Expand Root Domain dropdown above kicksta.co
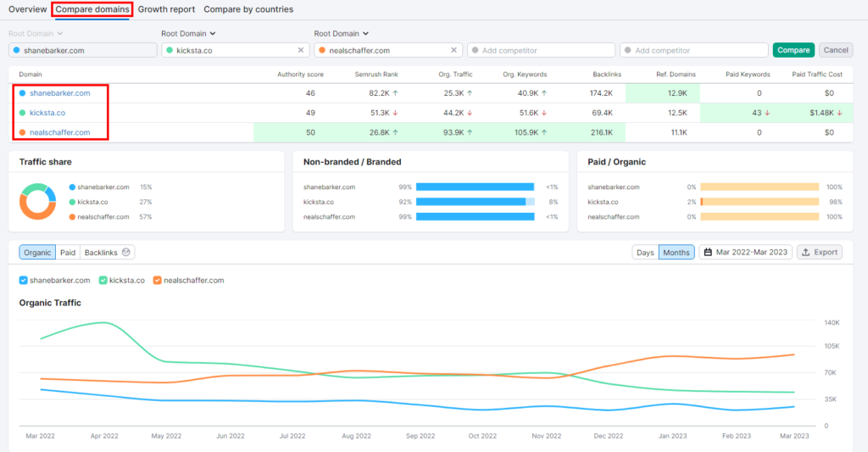The width and height of the screenshot is (868, 452). pos(188,34)
